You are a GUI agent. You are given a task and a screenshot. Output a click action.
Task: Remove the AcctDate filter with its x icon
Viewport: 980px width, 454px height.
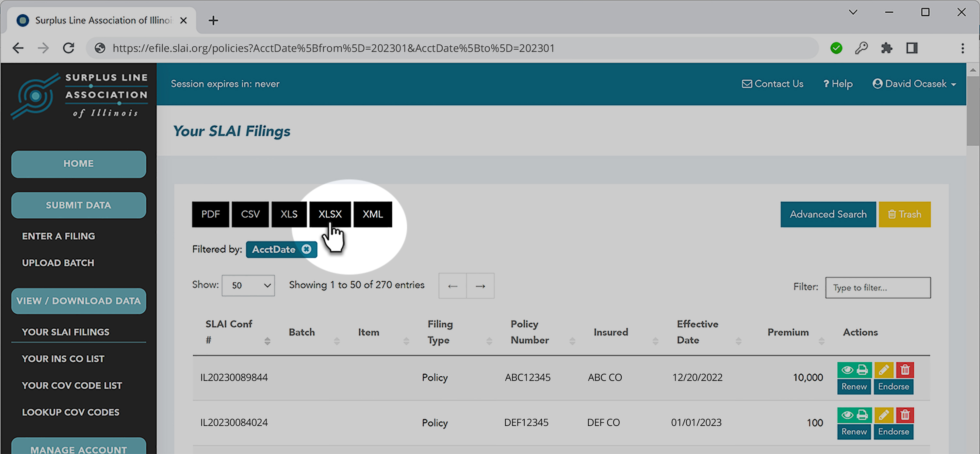coord(306,249)
